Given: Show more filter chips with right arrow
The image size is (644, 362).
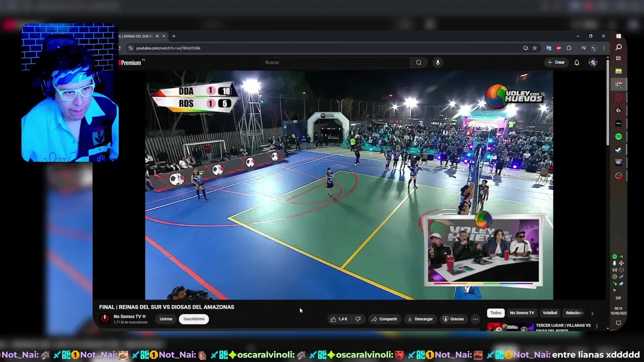Looking at the screenshot, I should pos(592,313).
